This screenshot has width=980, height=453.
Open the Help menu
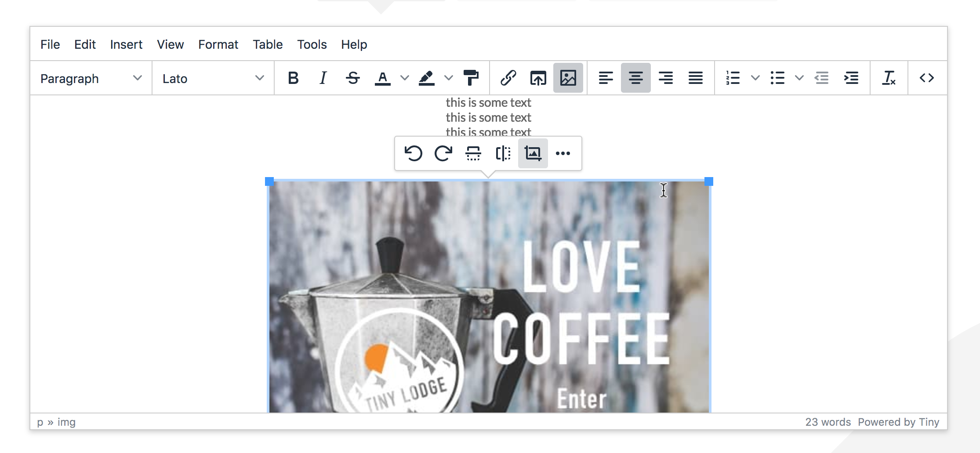tap(354, 44)
